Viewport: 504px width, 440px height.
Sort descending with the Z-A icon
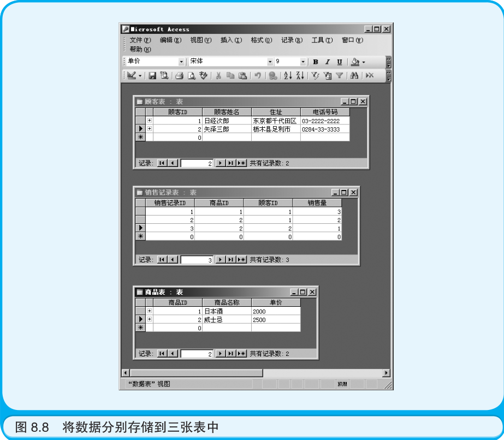[x=300, y=75]
